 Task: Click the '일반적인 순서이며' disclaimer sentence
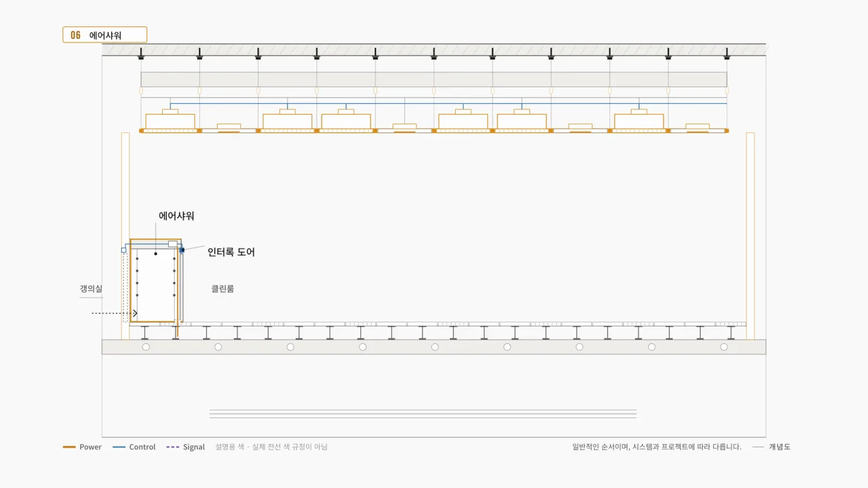tap(656, 447)
